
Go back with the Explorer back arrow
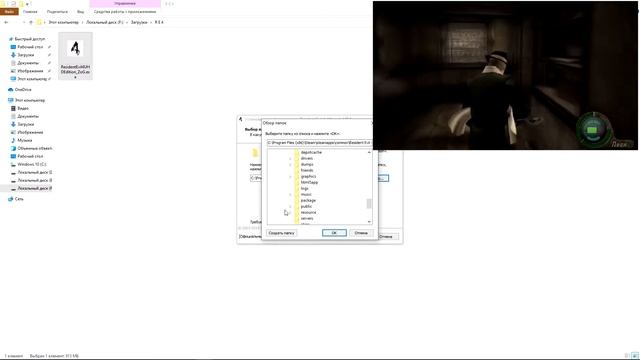coord(6,22)
